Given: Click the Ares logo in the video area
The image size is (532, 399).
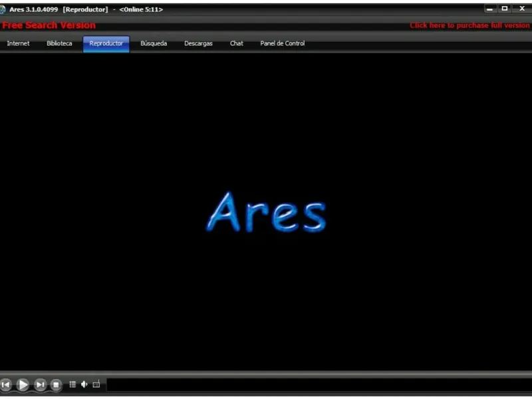Looking at the screenshot, I should tap(267, 213).
